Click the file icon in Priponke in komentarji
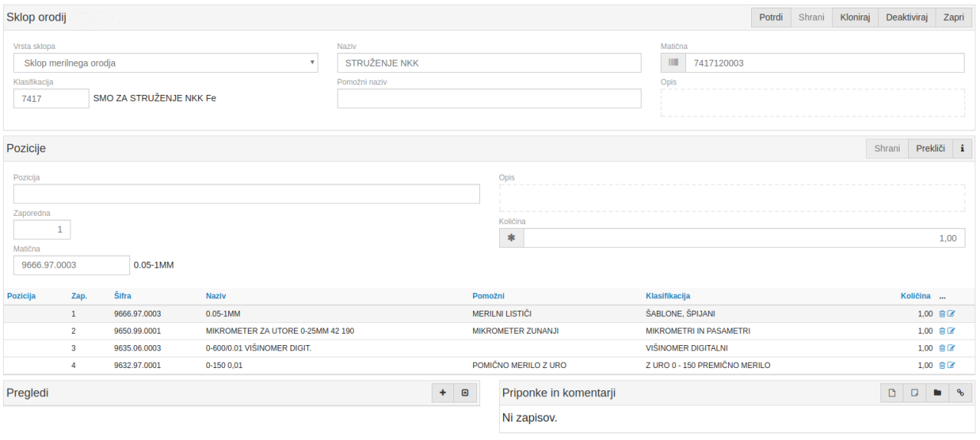 click(x=892, y=393)
